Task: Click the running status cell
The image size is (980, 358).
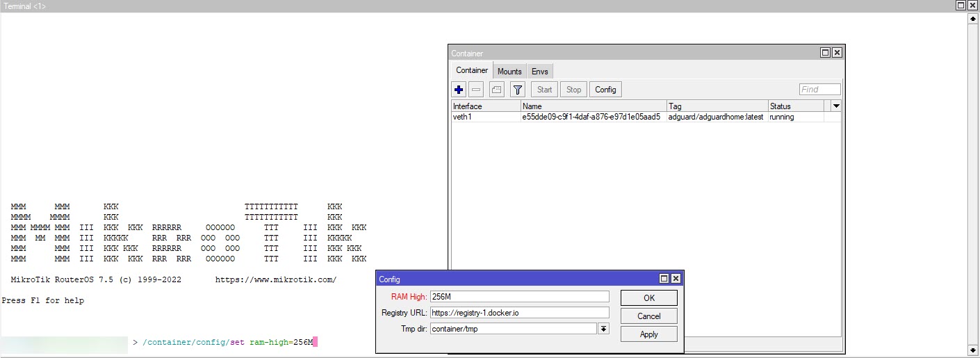Action: [x=797, y=117]
